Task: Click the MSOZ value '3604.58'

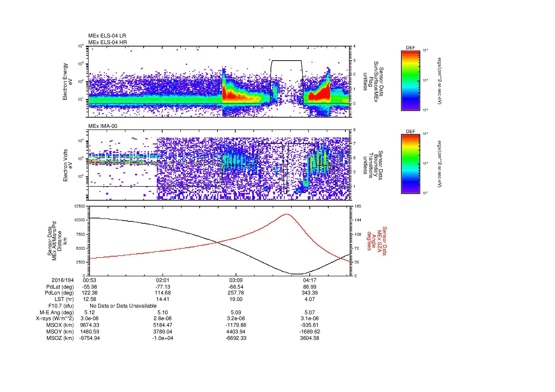Action: 310,338
